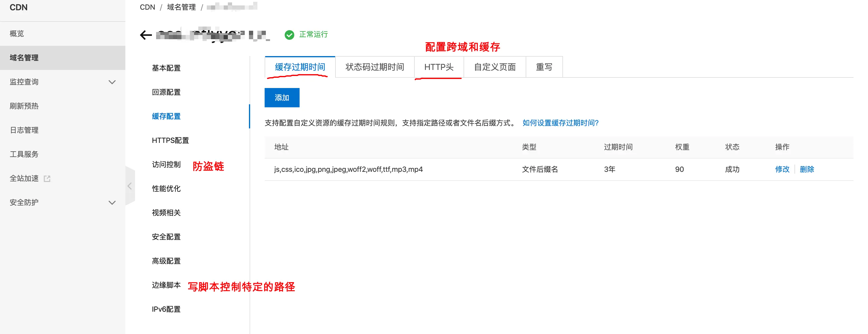
Task: Expand the 监控查询 sidebar menu
Action: [112, 82]
